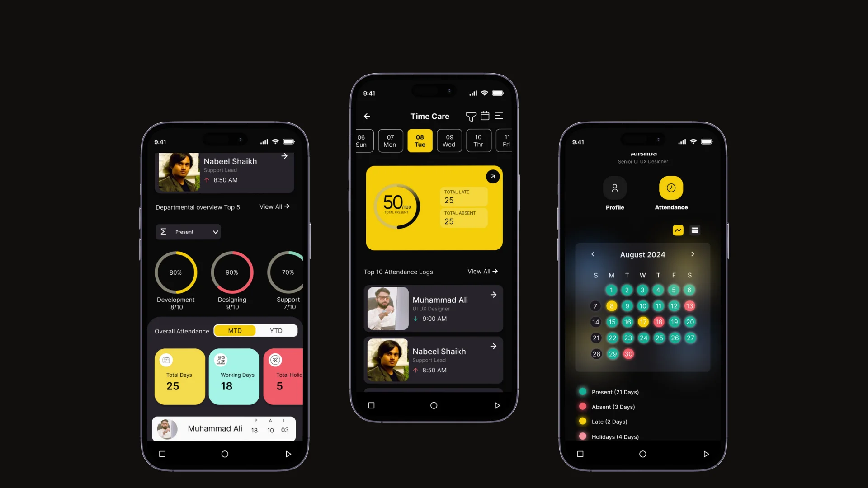The width and height of the screenshot is (868, 488).
Task: Click View All departmental overview button
Action: pyautogui.click(x=274, y=206)
